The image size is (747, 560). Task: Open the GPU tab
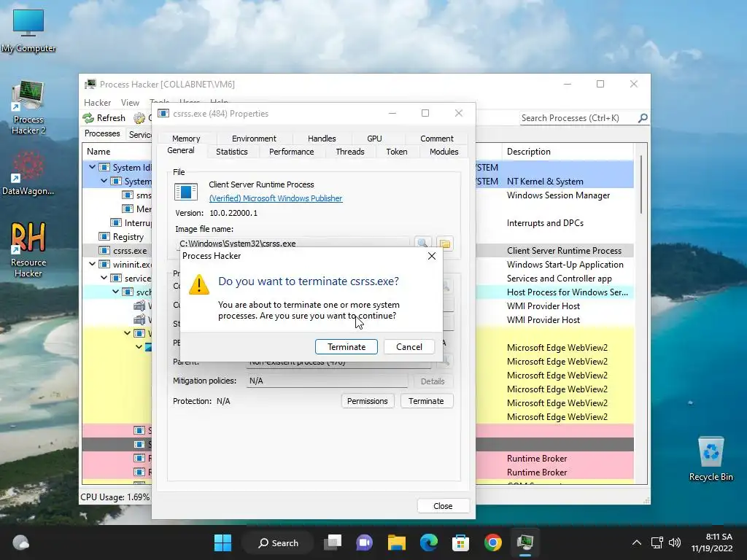[374, 138]
